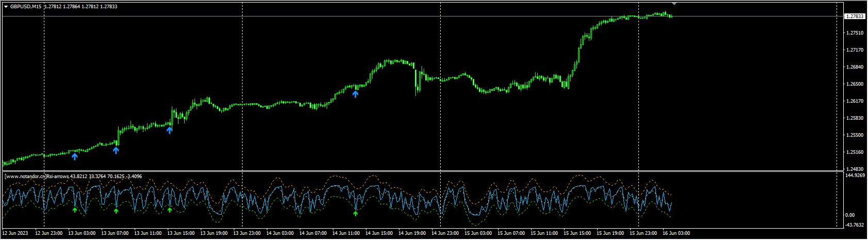Image resolution: width=868 pixels, height=240 pixels.
Task: Click price scale level 1.25500
Action: pos(855,135)
